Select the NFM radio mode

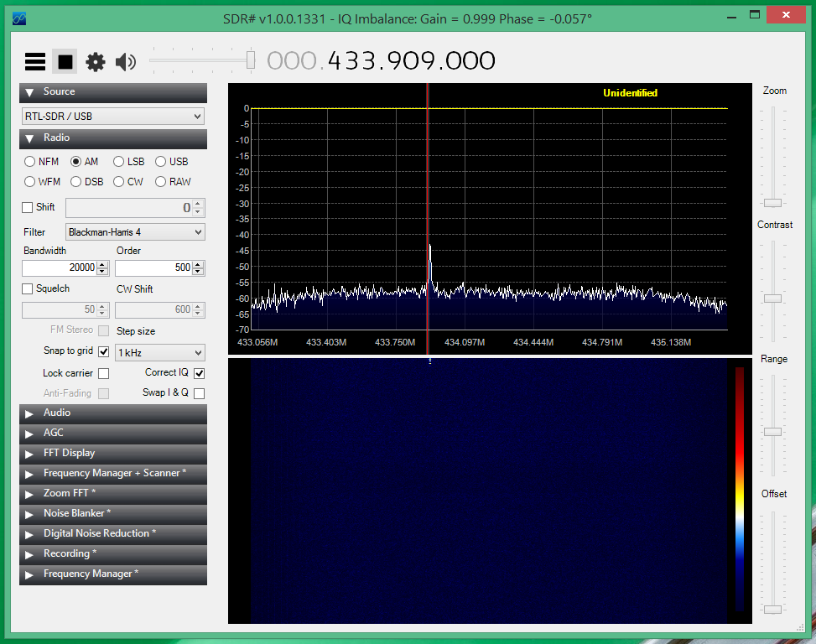(41, 162)
